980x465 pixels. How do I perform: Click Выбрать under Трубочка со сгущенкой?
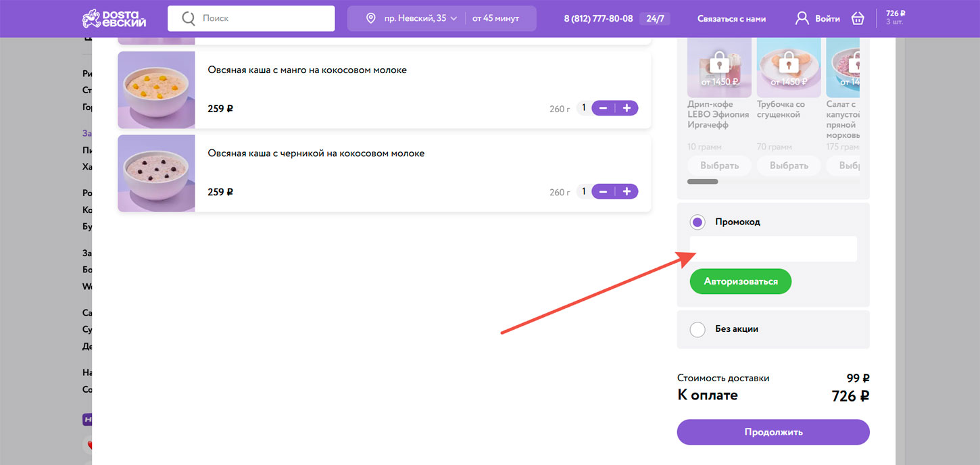[x=789, y=166]
